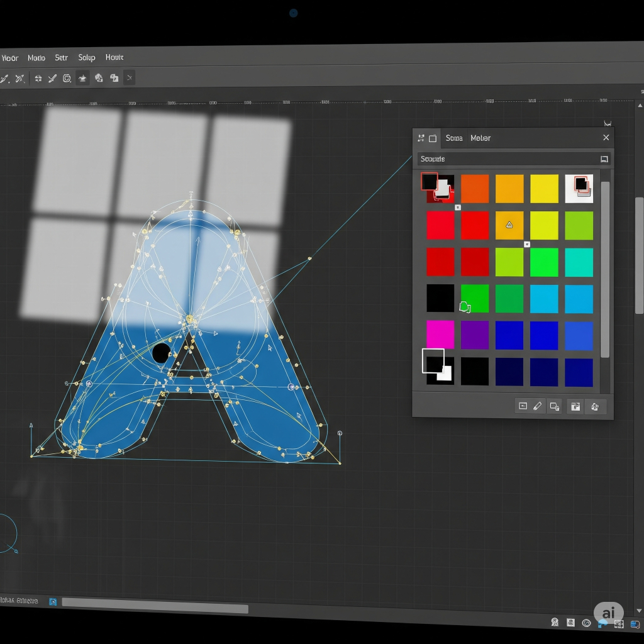Open the Houk menu in the menu bar
This screenshot has width=644, height=644.
[x=114, y=57]
